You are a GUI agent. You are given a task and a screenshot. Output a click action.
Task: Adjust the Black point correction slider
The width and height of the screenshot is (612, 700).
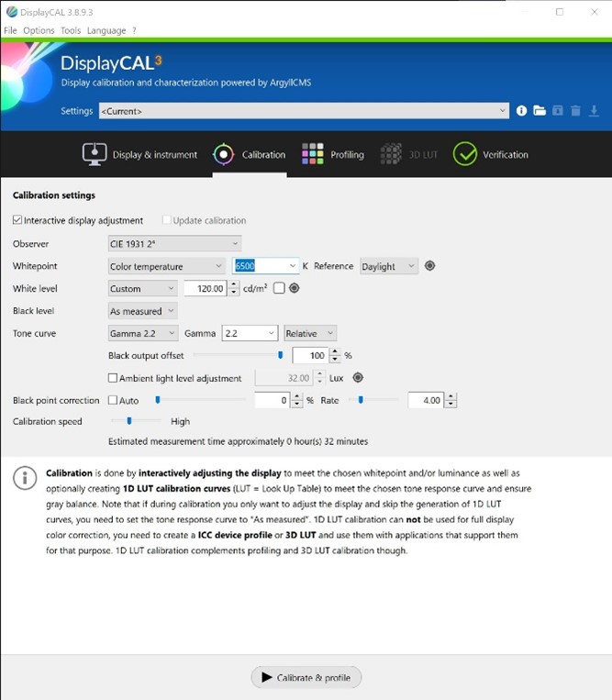coord(200,400)
